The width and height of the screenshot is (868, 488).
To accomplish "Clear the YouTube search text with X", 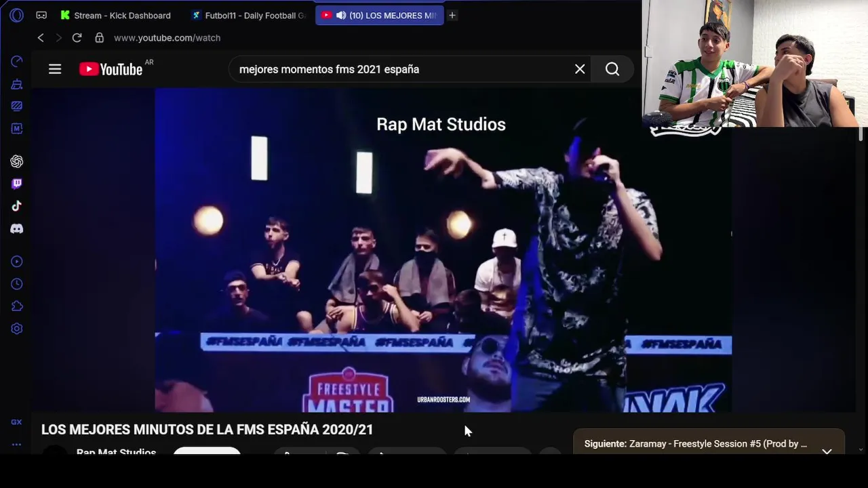I will point(580,69).
